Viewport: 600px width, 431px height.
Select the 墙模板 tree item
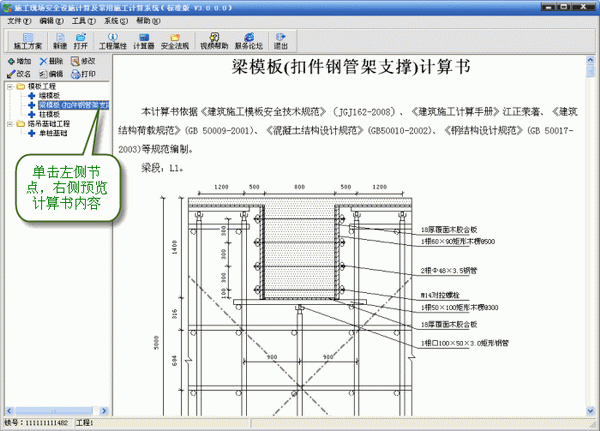pos(51,95)
